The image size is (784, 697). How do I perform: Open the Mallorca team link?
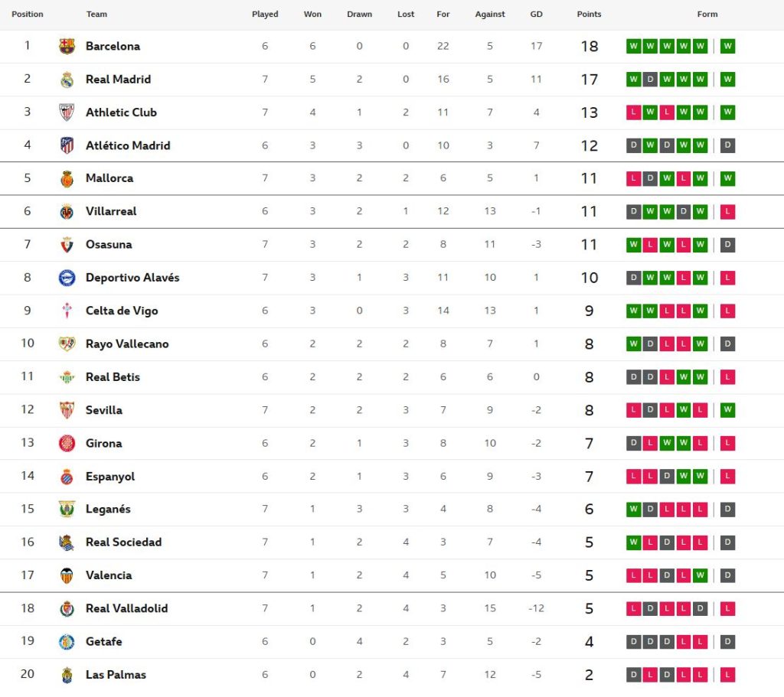pyautogui.click(x=109, y=178)
